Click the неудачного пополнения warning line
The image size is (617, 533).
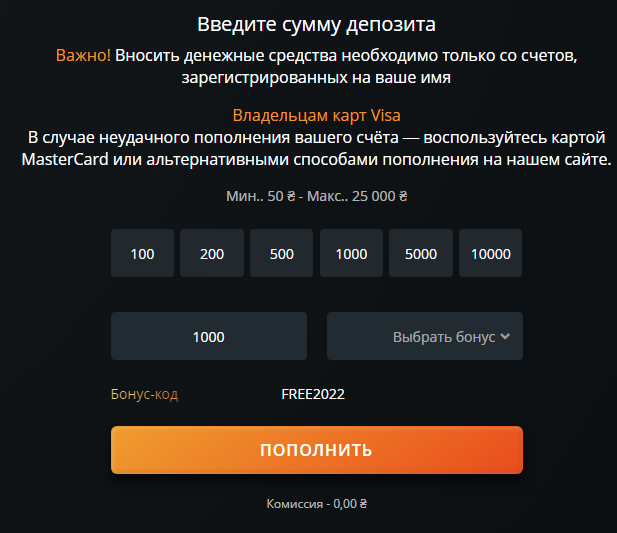pos(316,137)
